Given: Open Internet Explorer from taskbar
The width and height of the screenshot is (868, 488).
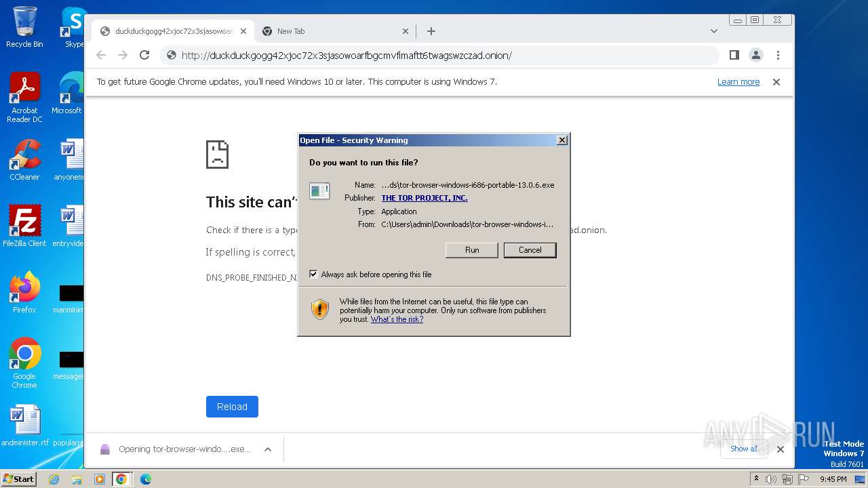Looking at the screenshot, I should [54, 479].
